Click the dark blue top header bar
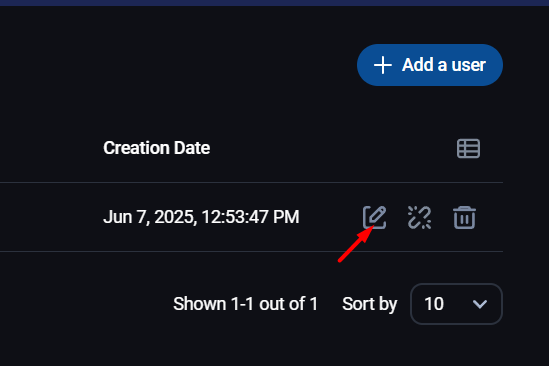549x366 pixels. tap(274, 3)
